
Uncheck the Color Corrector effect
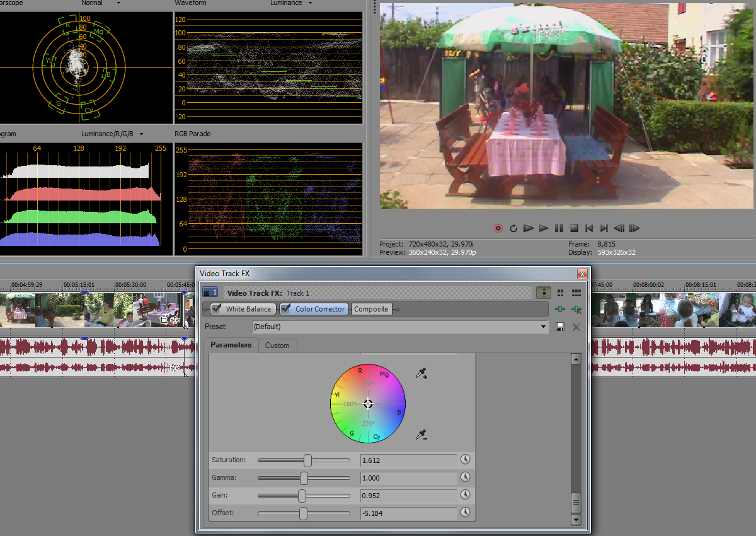(286, 309)
